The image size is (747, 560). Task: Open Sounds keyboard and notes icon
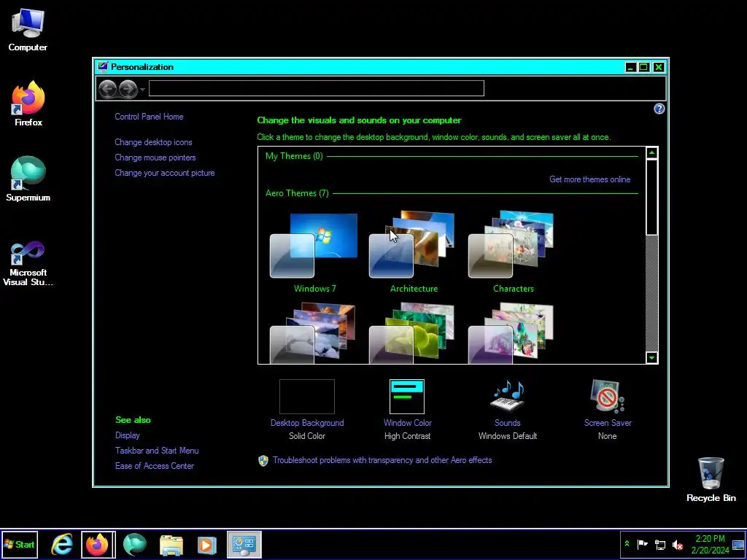[508, 396]
